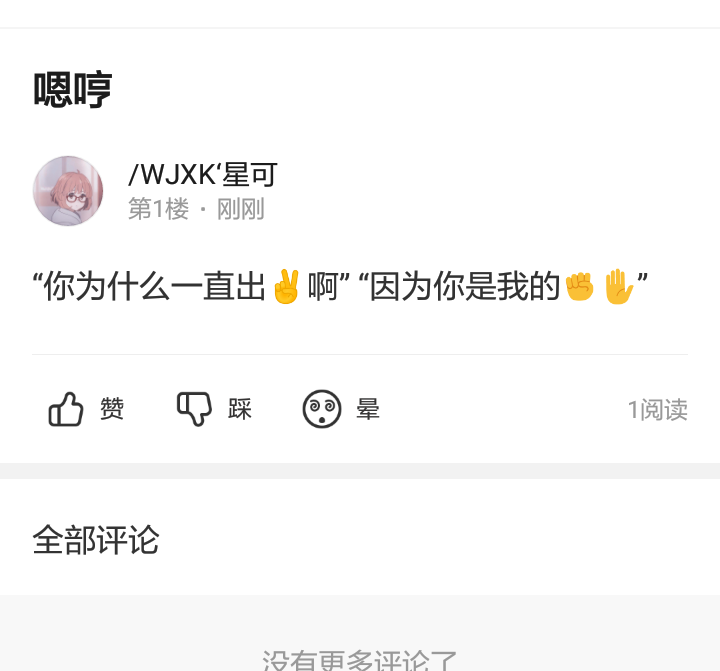This screenshot has height=671, width=720.
Task: Click the thumbs-down dislike icon
Action: tap(194, 409)
